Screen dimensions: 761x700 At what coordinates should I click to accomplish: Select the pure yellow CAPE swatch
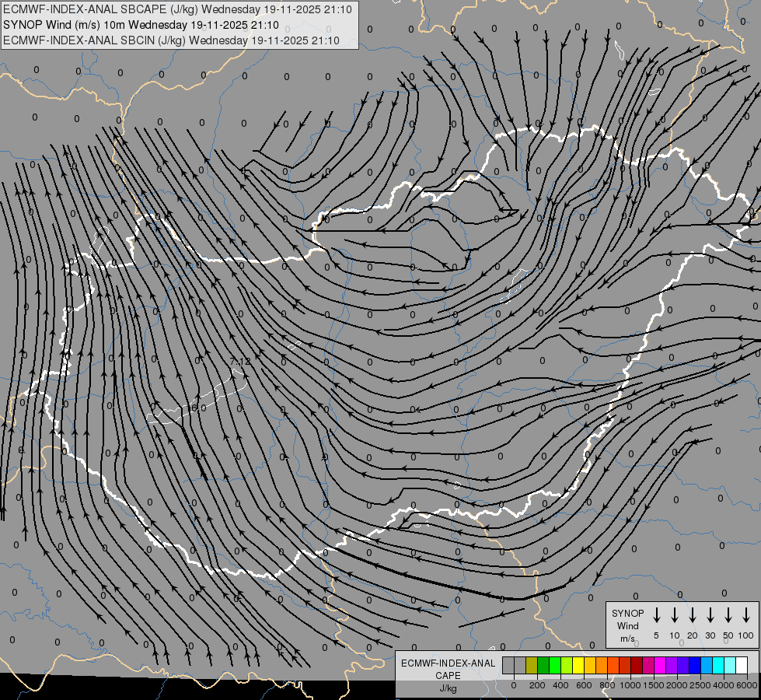[x=578, y=665]
